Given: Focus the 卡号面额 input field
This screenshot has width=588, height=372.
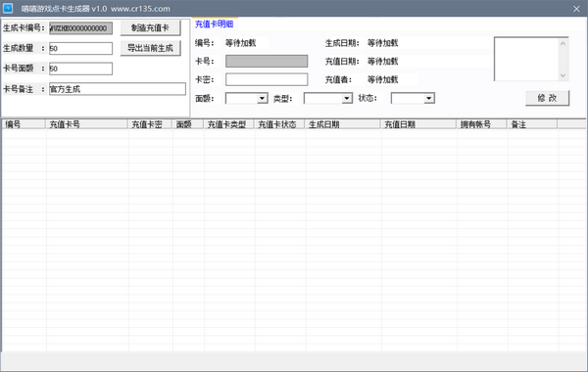Looking at the screenshot, I should 80,69.
